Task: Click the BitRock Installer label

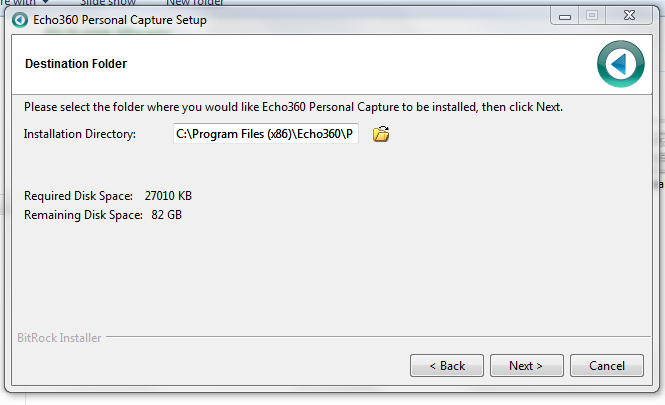Action: point(59,338)
